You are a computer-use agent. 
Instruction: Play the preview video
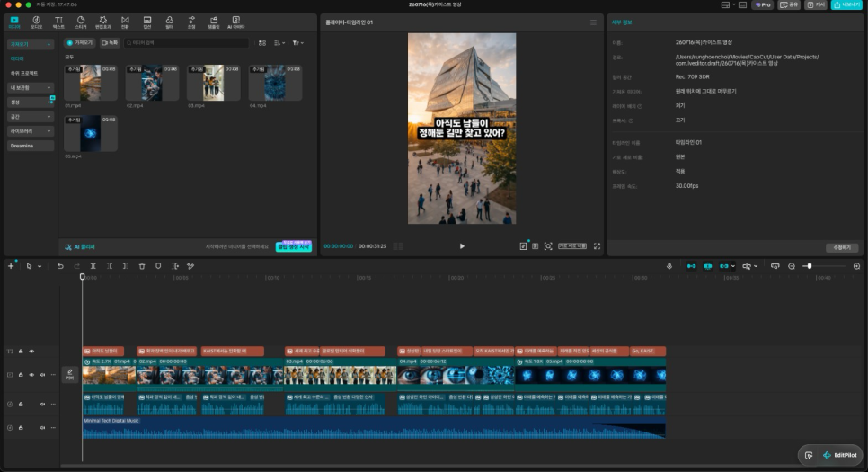(x=462, y=246)
